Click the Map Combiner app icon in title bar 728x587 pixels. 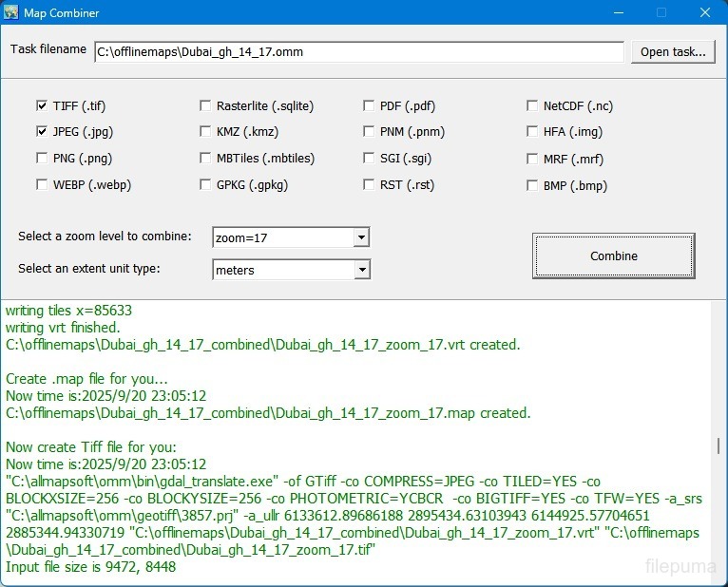pos(11,13)
